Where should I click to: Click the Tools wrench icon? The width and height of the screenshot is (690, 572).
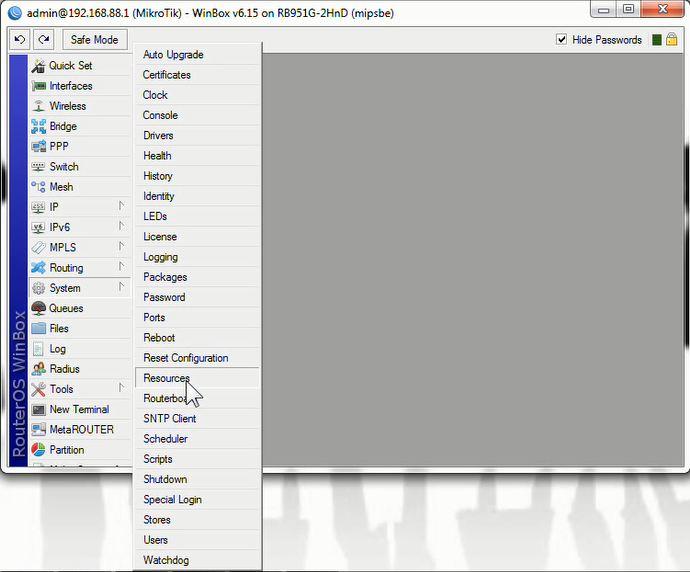38,389
